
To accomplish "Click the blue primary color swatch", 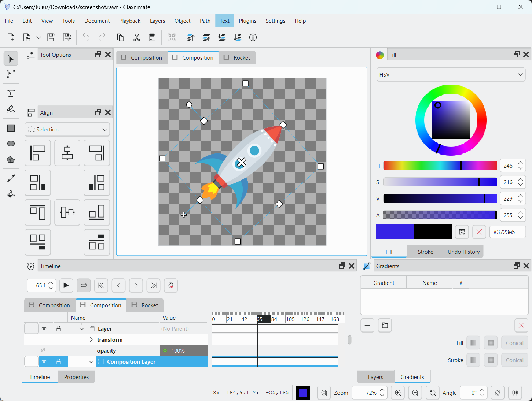I will click(x=395, y=232).
